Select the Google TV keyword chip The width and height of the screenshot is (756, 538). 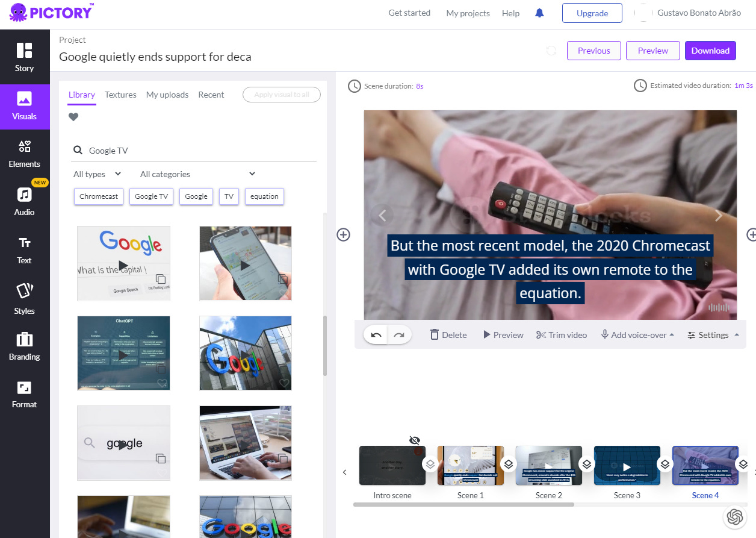151,196
